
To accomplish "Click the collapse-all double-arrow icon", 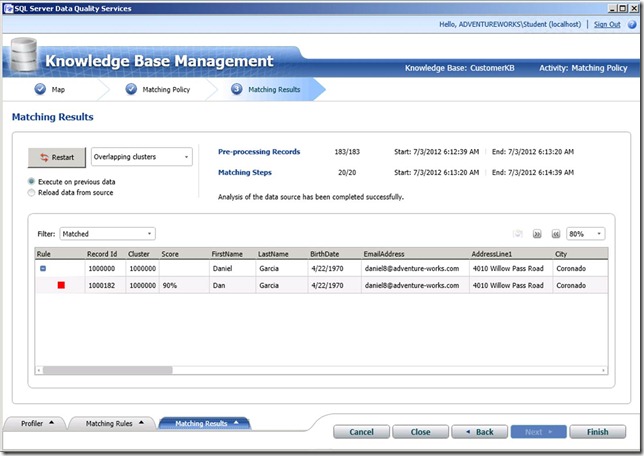I will point(554,234).
